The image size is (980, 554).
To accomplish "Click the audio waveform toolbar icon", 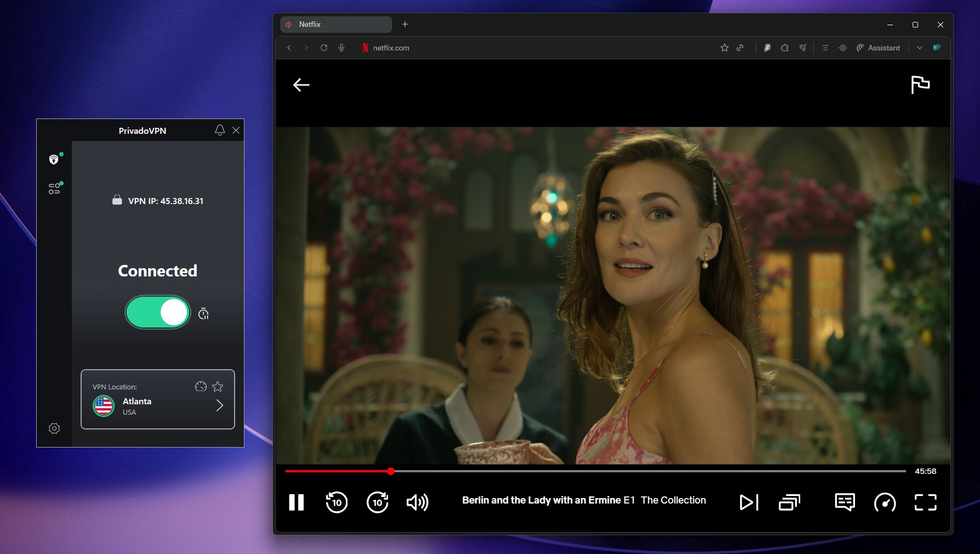I will [x=843, y=48].
